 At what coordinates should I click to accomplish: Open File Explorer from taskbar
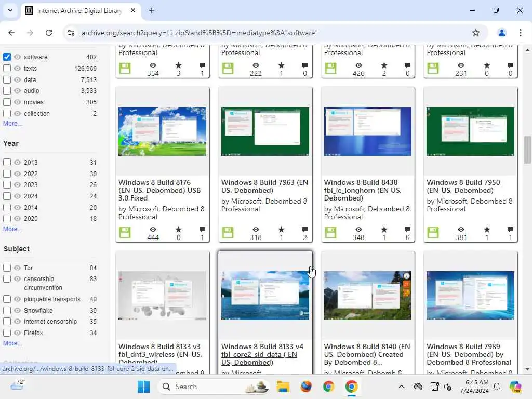(283, 387)
